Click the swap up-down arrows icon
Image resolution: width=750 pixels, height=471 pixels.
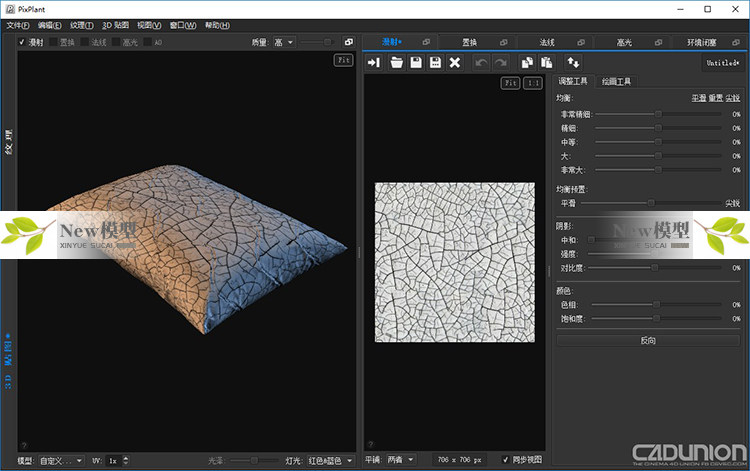tap(573, 63)
